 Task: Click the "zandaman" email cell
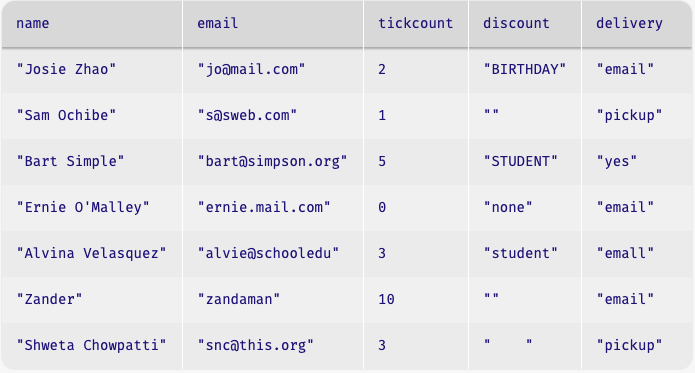(273, 300)
